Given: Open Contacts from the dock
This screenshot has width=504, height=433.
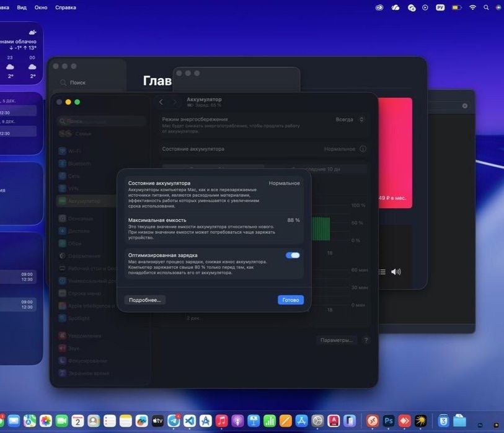Looking at the screenshot, I should (94, 421).
